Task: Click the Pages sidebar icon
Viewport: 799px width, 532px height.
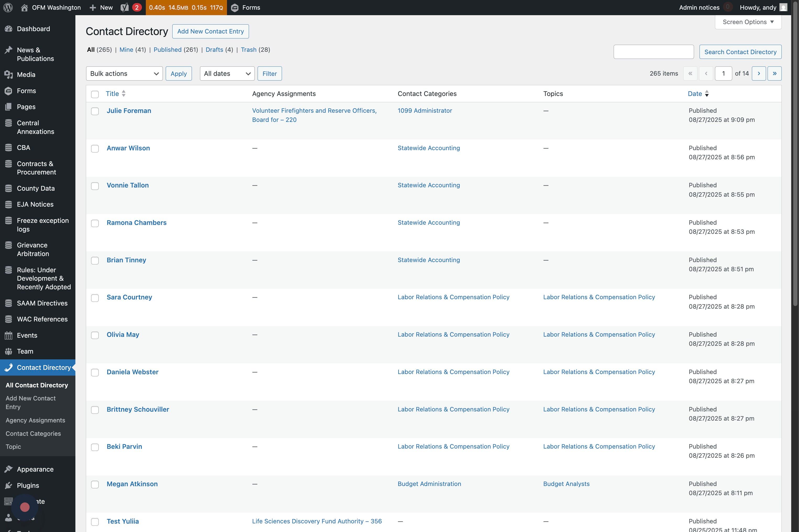Action: [8, 107]
